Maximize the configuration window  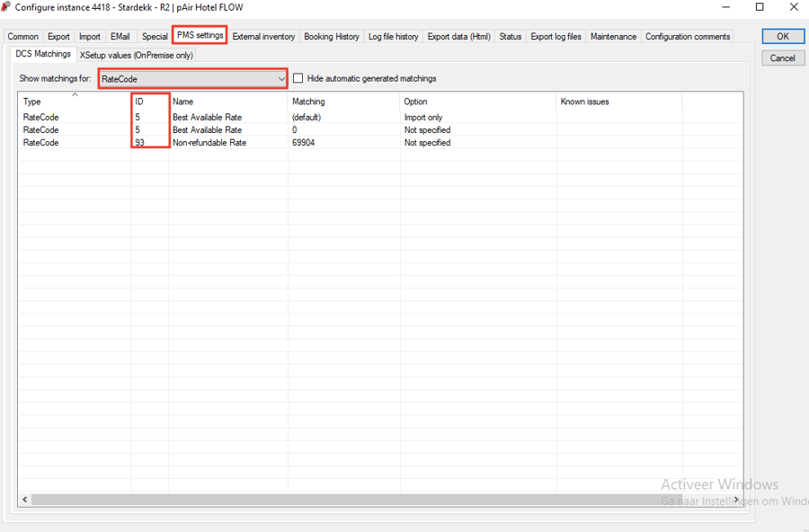pyautogui.click(x=760, y=7)
